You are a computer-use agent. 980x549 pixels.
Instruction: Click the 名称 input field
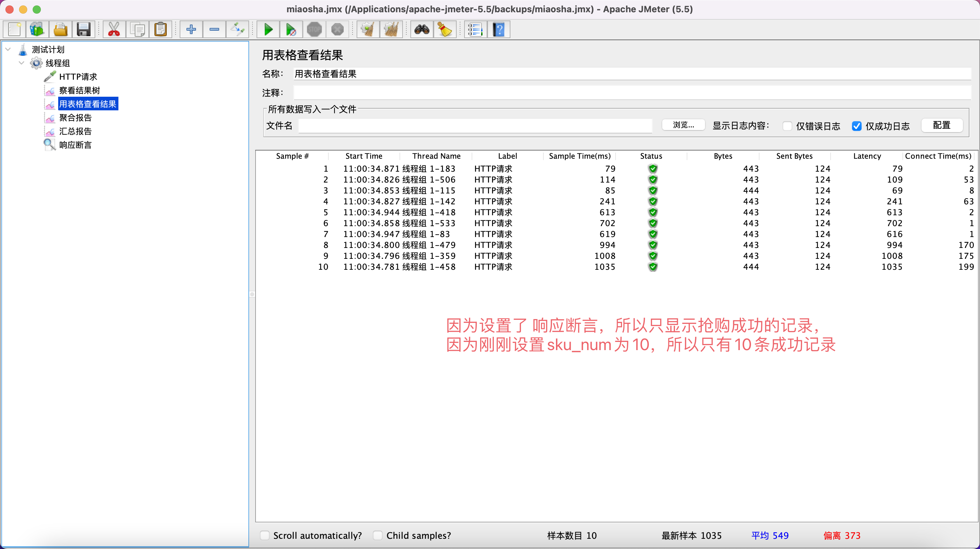[632, 74]
